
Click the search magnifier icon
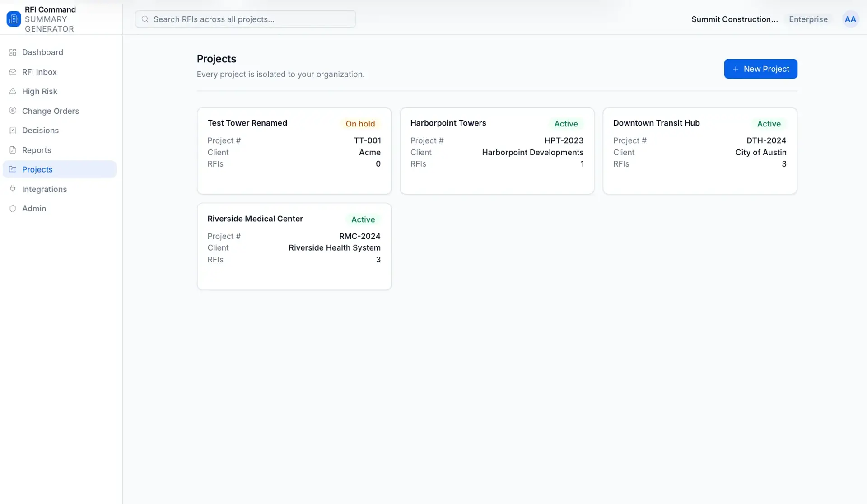(x=145, y=19)
